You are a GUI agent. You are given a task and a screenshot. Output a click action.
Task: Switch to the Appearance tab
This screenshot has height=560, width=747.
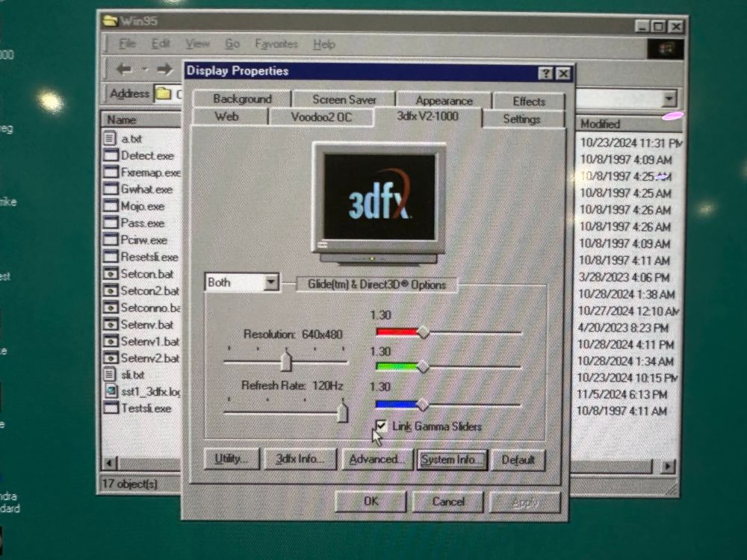pyautogui.click(x=444, y=101)
